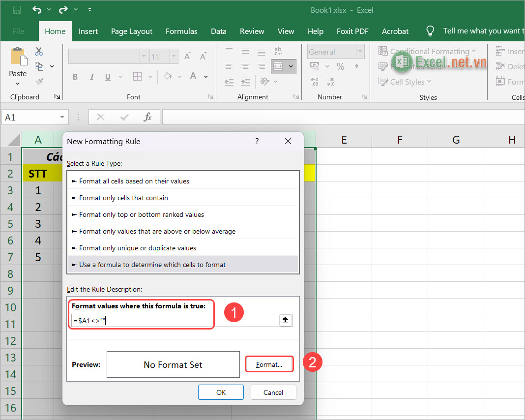
Task: Toggle center horizontal alignment
Action: tap(245, 66)
